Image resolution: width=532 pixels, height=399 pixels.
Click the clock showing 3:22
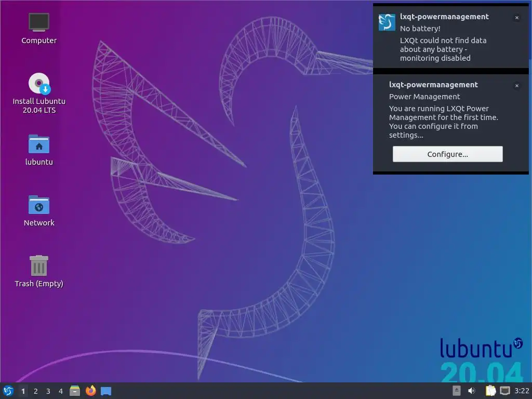click(522, 391)
